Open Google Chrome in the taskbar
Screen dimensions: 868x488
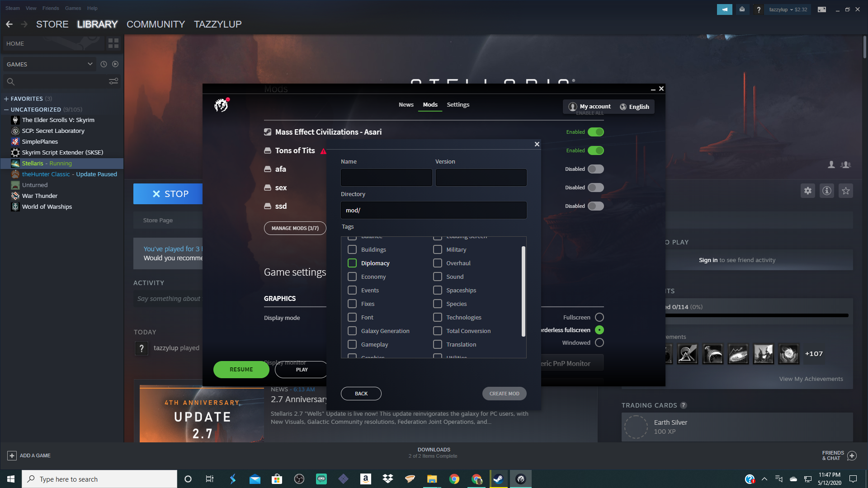(454, 479)
